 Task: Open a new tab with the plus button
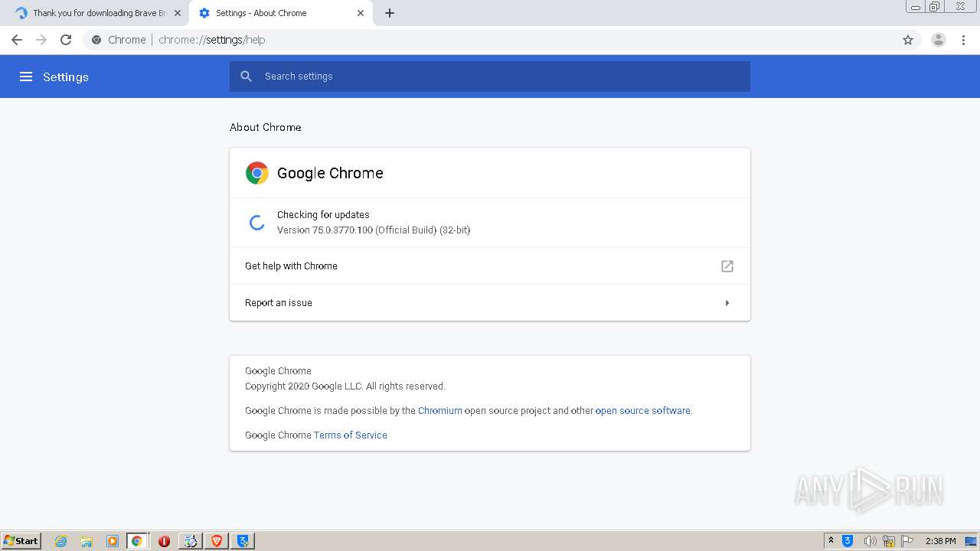click(x=390, y=13)
